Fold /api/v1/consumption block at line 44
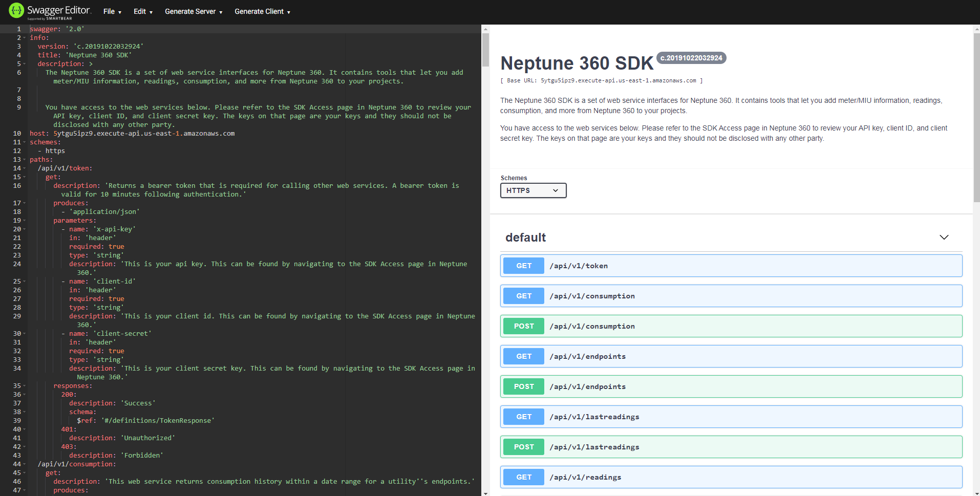Image resolution: width=980 pixels, height=496 pixels. pyautogui.click(x=24, y=464)
